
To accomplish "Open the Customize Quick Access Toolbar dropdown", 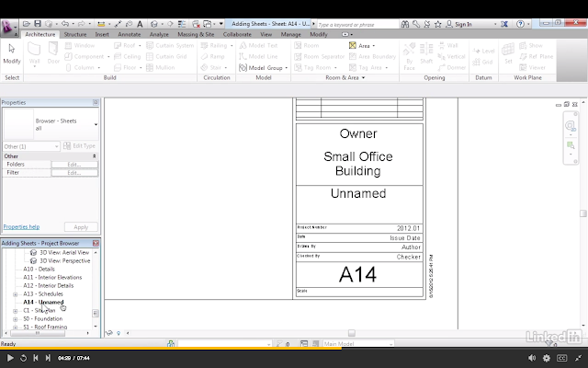I will 220,24.
